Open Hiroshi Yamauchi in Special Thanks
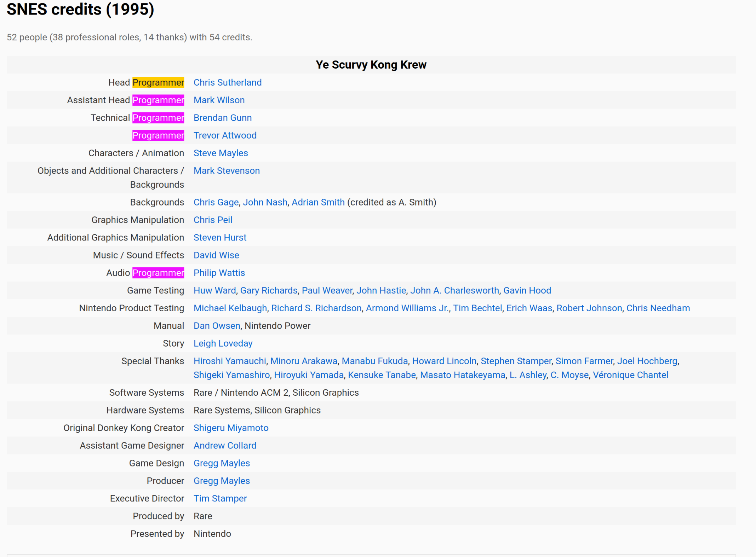The image size is (756, 557). [x=230, y=361]
